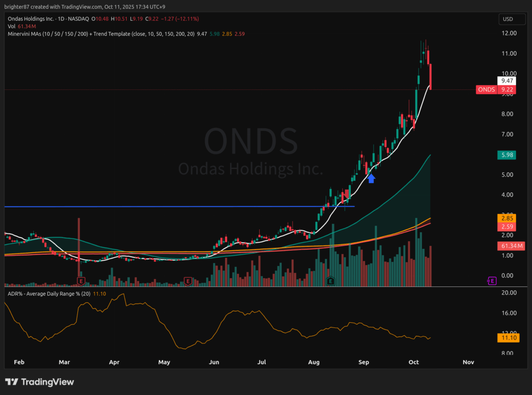Viewport: 532px width, 395px height.
Task: Select the blue horizontal line drawing
Action: coord(156,206)
